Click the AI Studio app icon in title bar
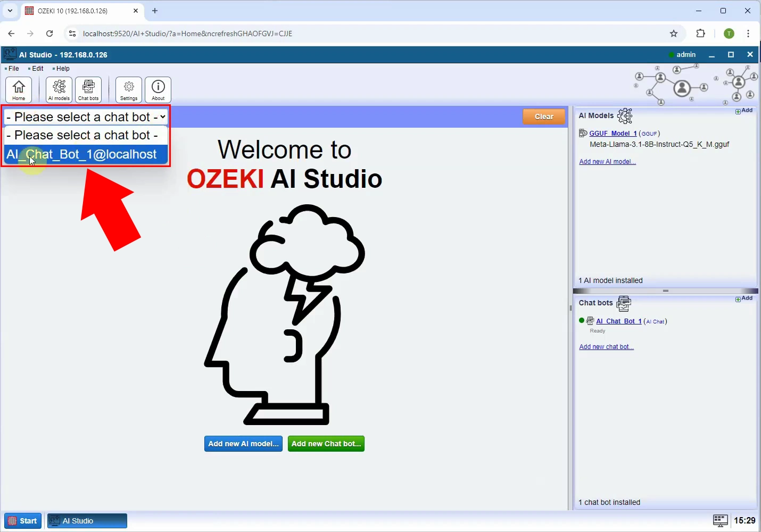The image size is (761, 532). (x=10, y=54)
